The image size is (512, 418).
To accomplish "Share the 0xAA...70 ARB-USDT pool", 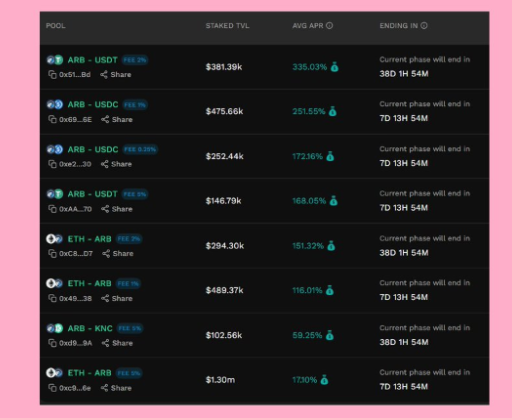I will point(117,209).
